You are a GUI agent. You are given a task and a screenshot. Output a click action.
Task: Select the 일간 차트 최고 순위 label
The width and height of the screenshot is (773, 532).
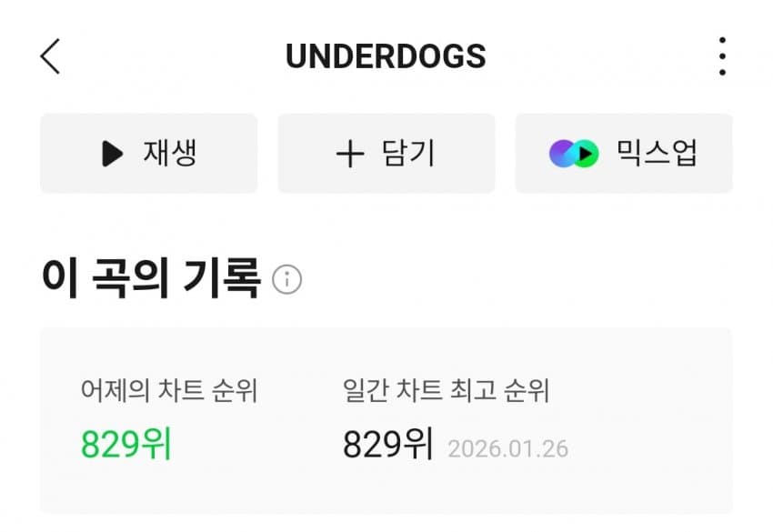(x=446, y=391)
